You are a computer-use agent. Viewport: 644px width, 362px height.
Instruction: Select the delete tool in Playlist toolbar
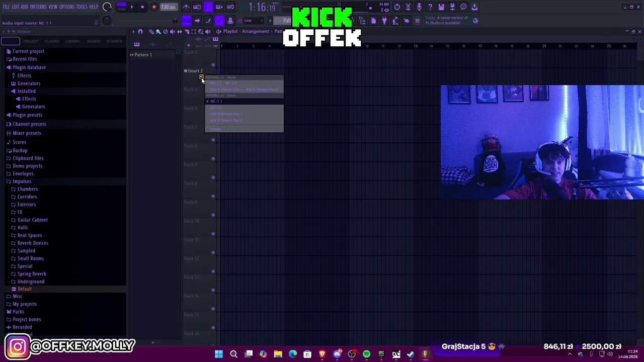coord(165,32)
